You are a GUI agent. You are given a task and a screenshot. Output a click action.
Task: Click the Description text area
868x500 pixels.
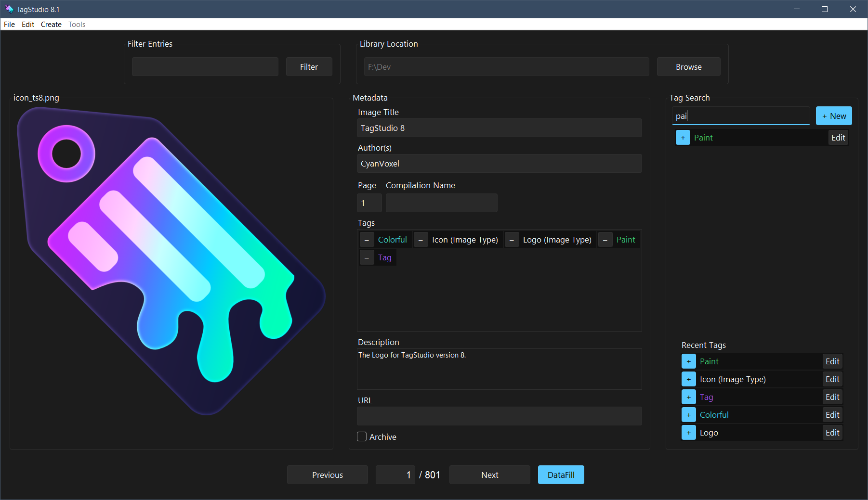click(500, 369)
